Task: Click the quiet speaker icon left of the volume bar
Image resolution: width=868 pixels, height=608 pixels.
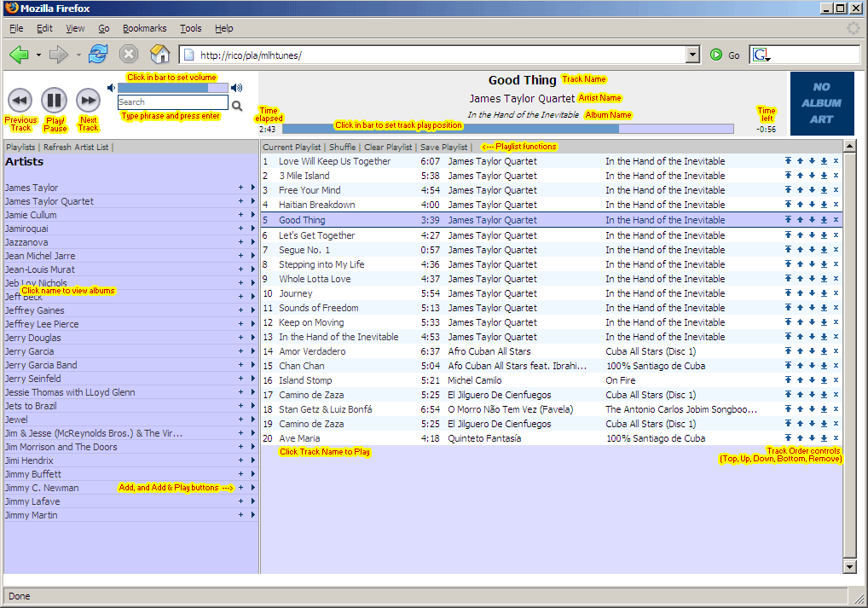Action: 111,88
